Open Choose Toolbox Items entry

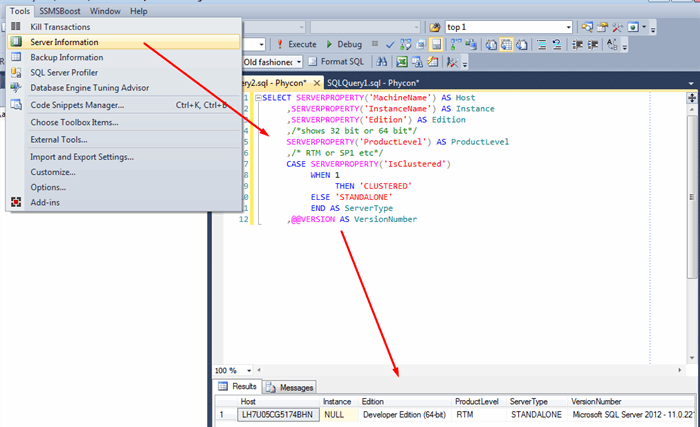(124, 122)
